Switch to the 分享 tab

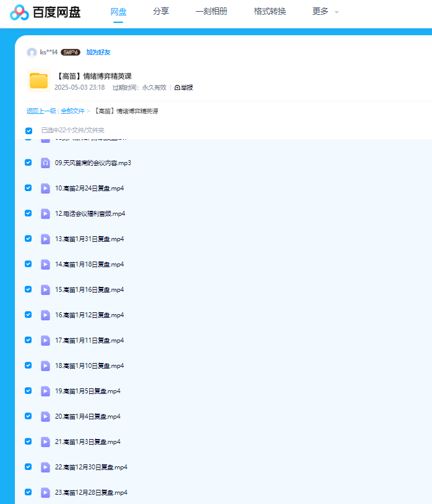click(161, 11)
